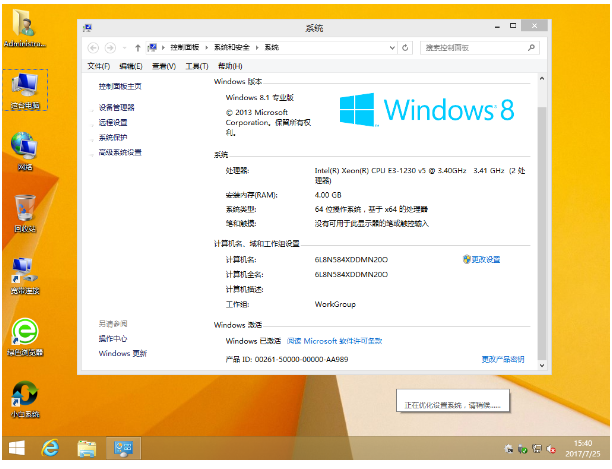Open Device Manager link
Screen dimensions: 612x469
pos(116,107)
